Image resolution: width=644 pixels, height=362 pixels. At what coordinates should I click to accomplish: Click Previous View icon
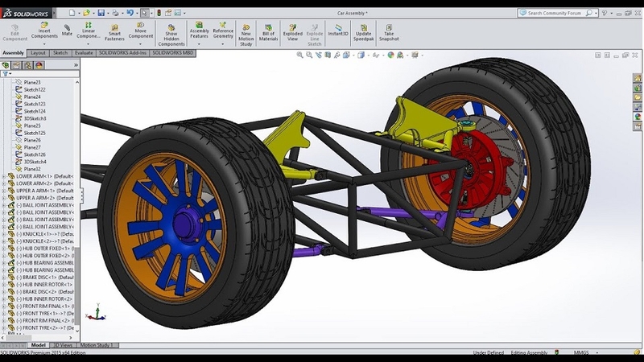(318, 55)
